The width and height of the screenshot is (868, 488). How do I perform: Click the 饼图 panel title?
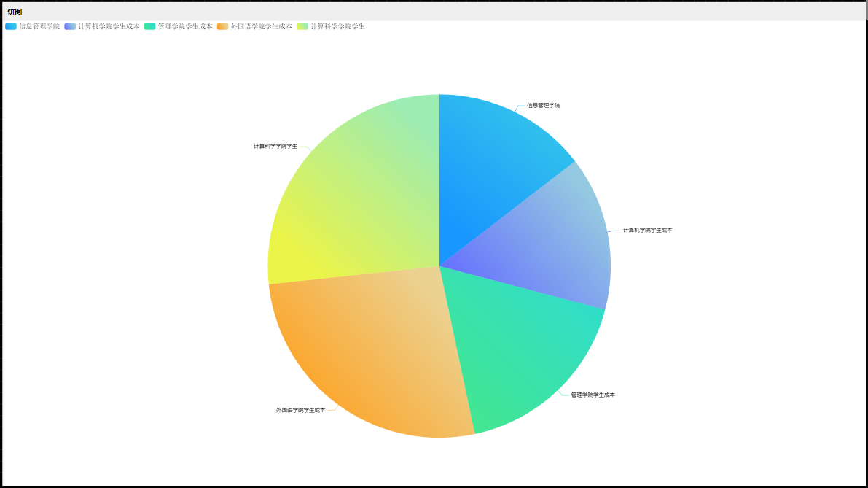(x=15, y=12)
